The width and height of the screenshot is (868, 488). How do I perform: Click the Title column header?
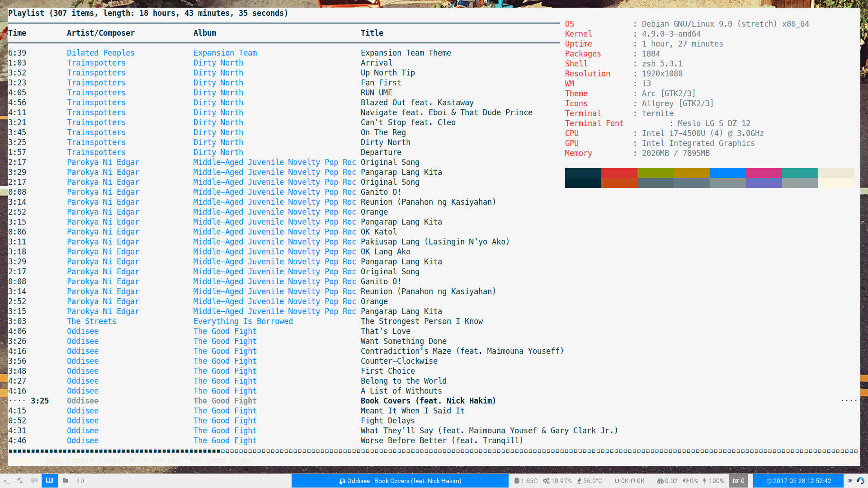click(x=372, y=33)
